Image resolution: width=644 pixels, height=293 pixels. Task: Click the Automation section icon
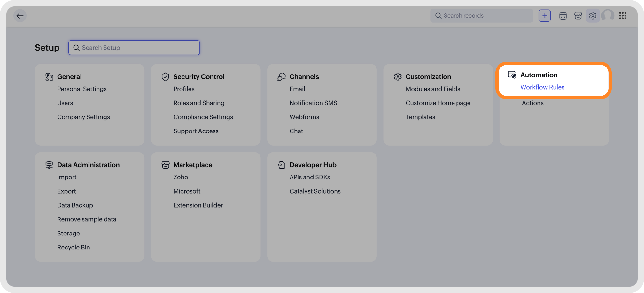[x=512, y=75]
